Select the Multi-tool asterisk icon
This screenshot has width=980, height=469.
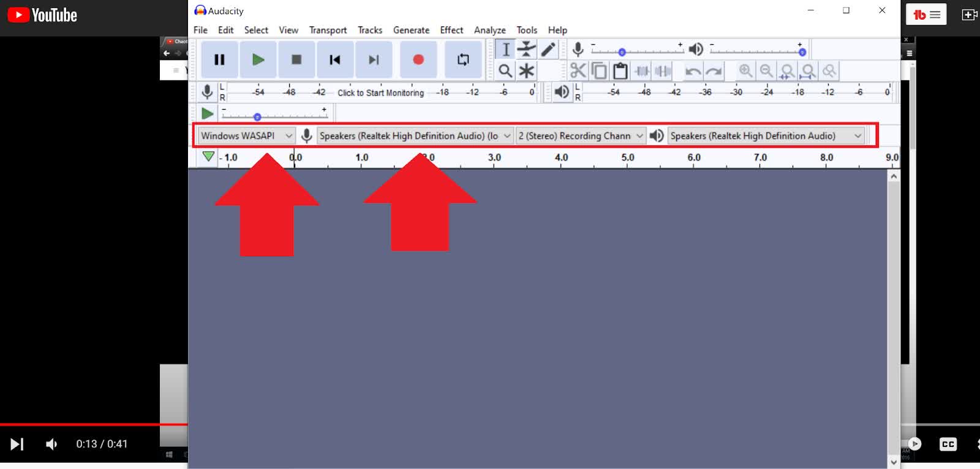(526, 71)
